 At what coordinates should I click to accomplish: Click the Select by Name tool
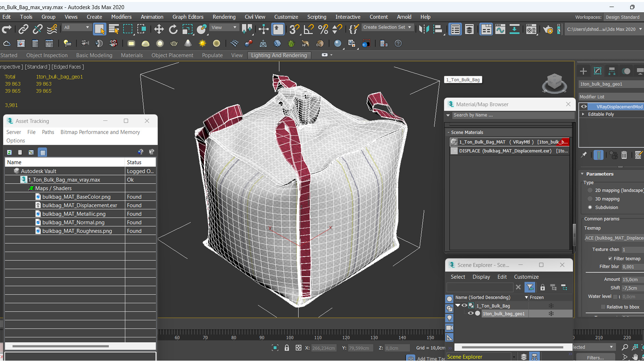114,29
